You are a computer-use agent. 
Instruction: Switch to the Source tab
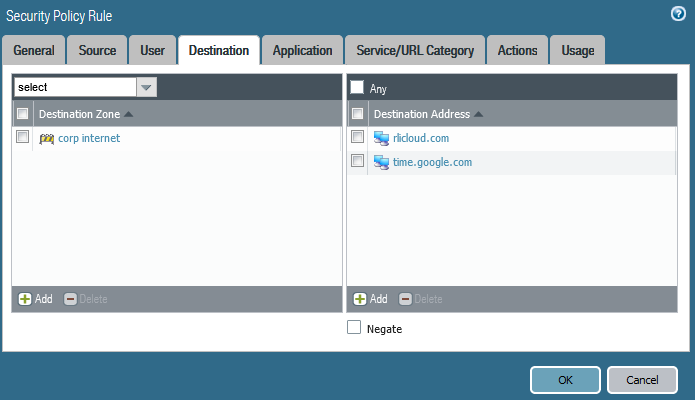[97, 50]
